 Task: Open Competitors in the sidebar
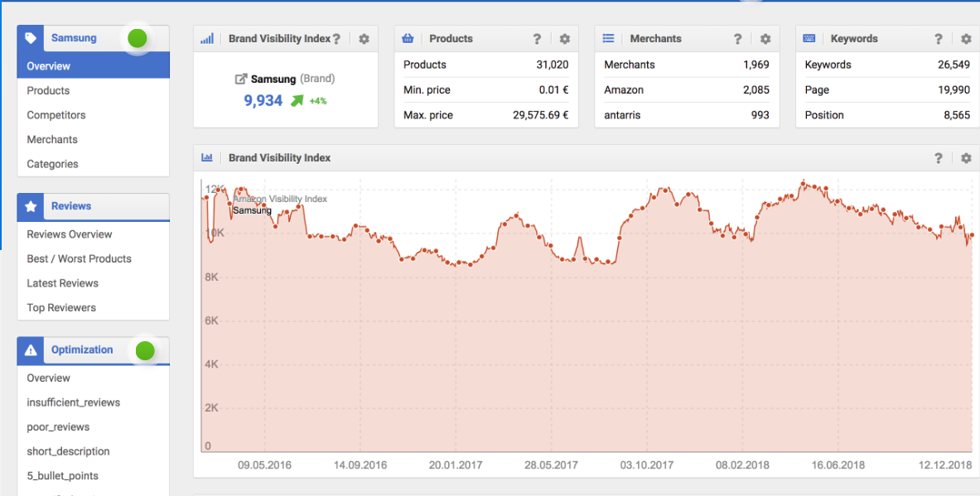(56, 115)
